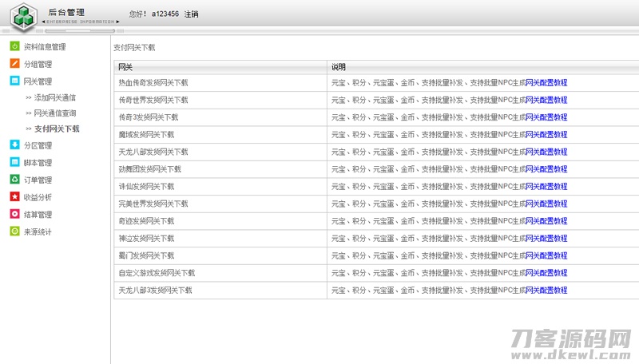
Task: Click the 脚本管理 sidebar icon
Action: click(14, 163)
